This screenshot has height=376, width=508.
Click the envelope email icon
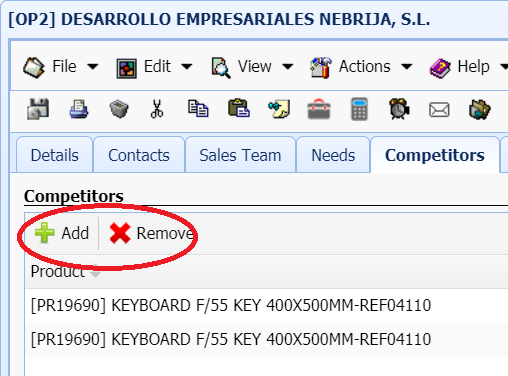click(x=439, y=110)
